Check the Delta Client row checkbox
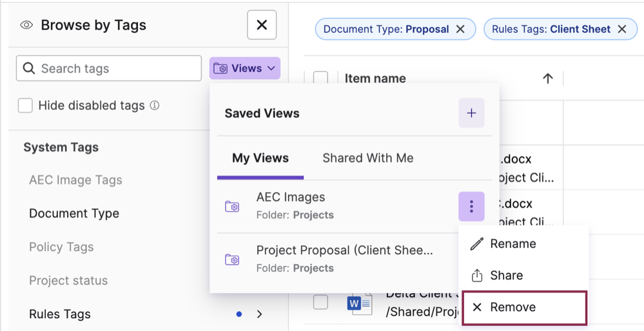The height and width of the screenshot is (331, 644). tap(320, 302)
